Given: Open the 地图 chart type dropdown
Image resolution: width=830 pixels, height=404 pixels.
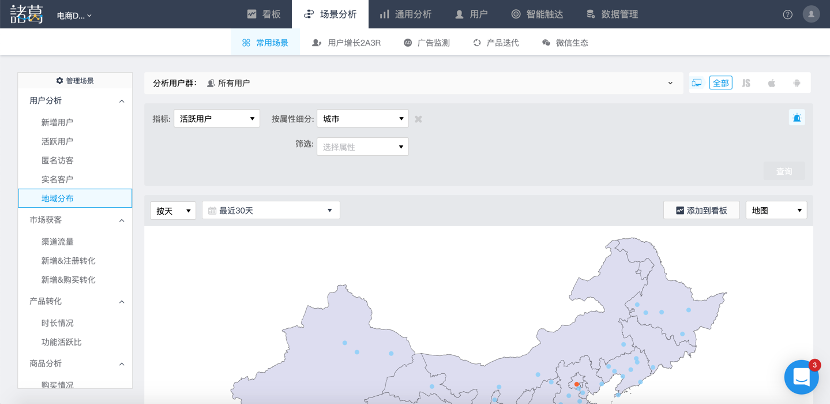Looking at the screenshot, I should click(x=777, y=210).
